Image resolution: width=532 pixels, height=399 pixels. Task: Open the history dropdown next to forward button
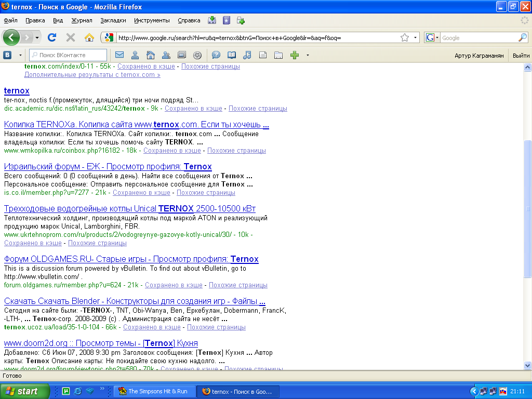coord(37,37)
